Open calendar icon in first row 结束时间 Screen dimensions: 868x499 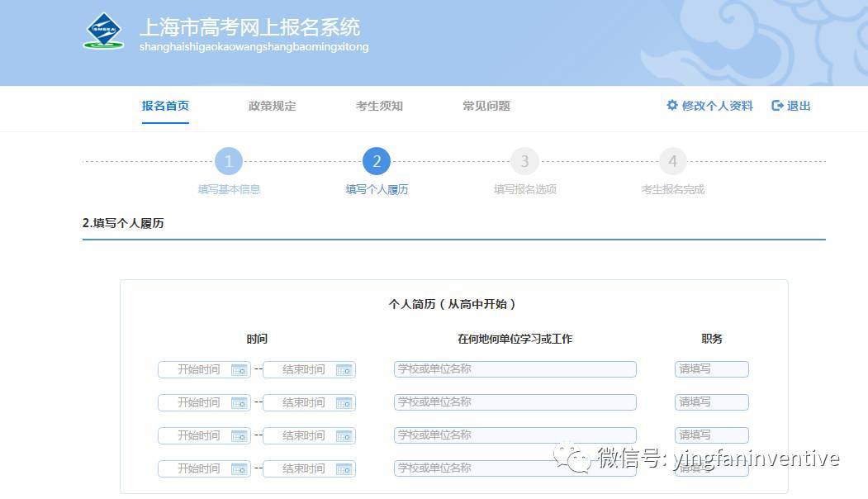click(x=344, y=370)
